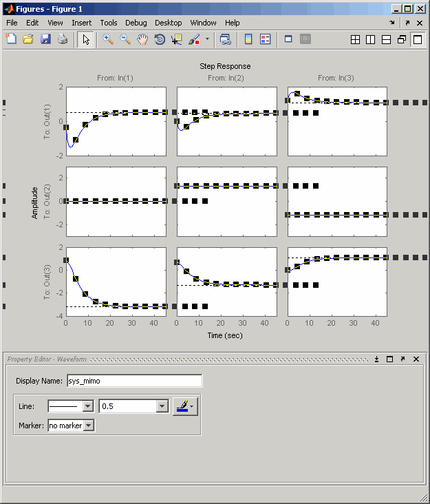The width and height of the screenshot is (430, 504).
Task: Activate the Rotate 3D tool
Action: click(160, 39)
